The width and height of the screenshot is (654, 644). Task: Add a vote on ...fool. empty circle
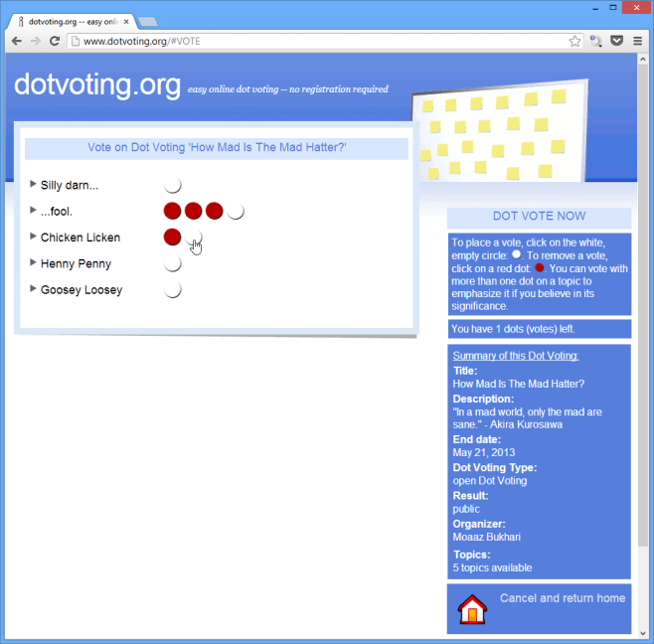236,211
